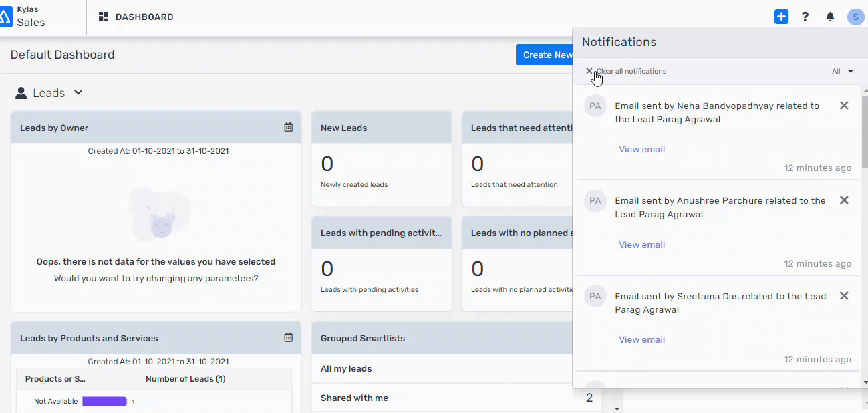The width and height of the screenshot is (868, 413).
Task: Click the Dashboard grid icon
Action: coord(104,17)
